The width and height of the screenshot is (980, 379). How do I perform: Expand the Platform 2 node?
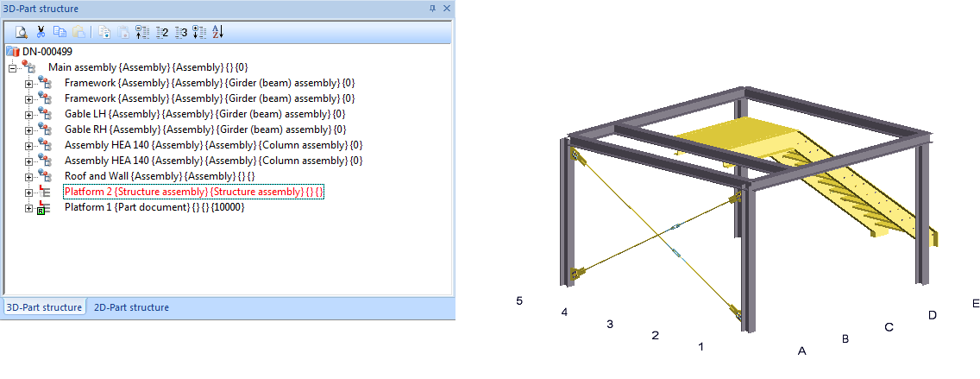click(28, 193)
